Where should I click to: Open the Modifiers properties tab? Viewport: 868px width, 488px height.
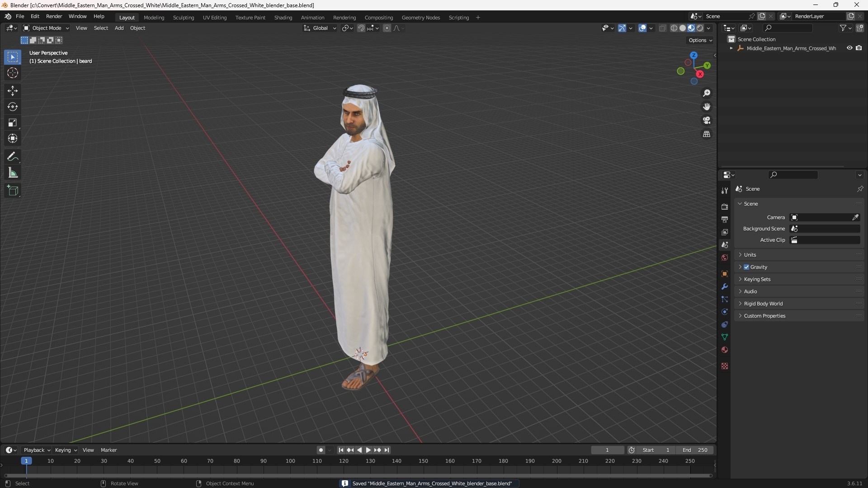click(725, 286)
